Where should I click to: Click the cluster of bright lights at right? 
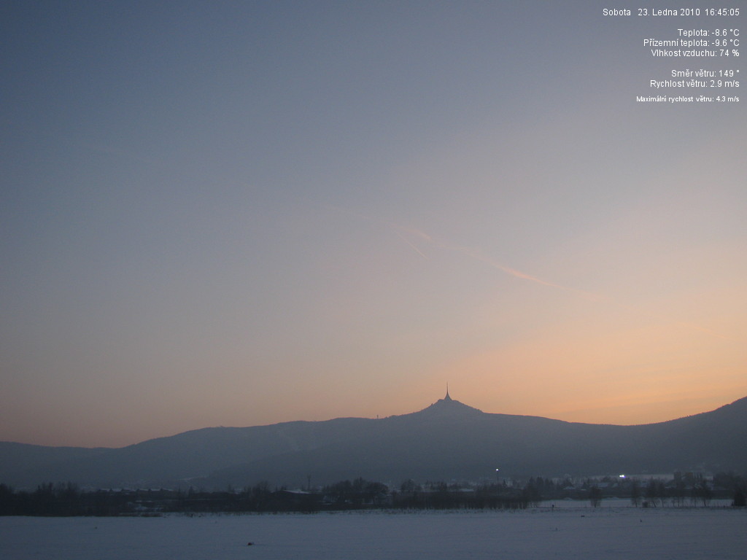(622, 475)
